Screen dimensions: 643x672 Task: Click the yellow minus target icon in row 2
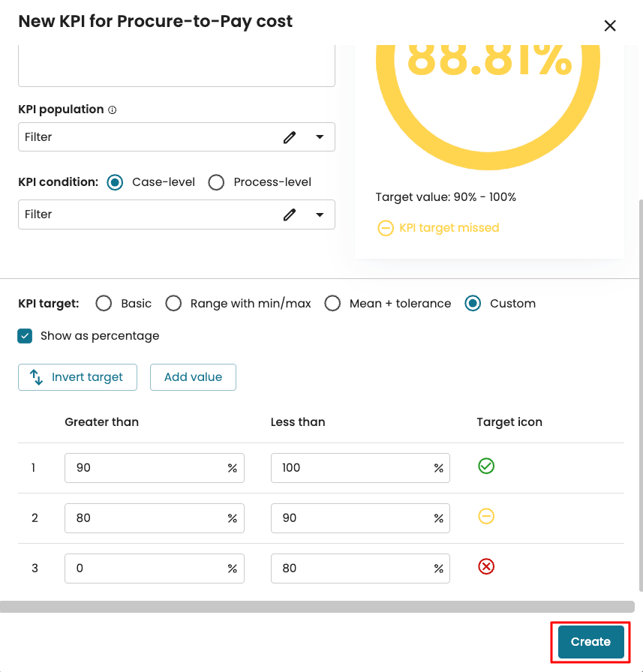click(486, 517)
